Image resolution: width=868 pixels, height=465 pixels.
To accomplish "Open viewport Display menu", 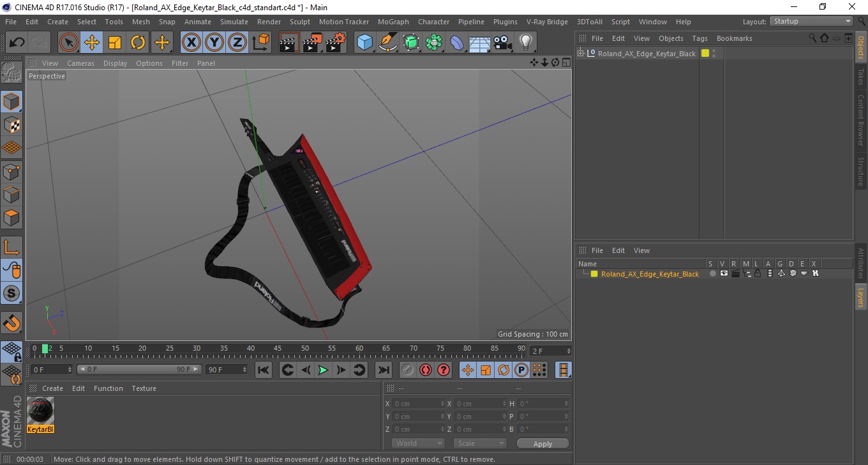I will pos(115,63).
